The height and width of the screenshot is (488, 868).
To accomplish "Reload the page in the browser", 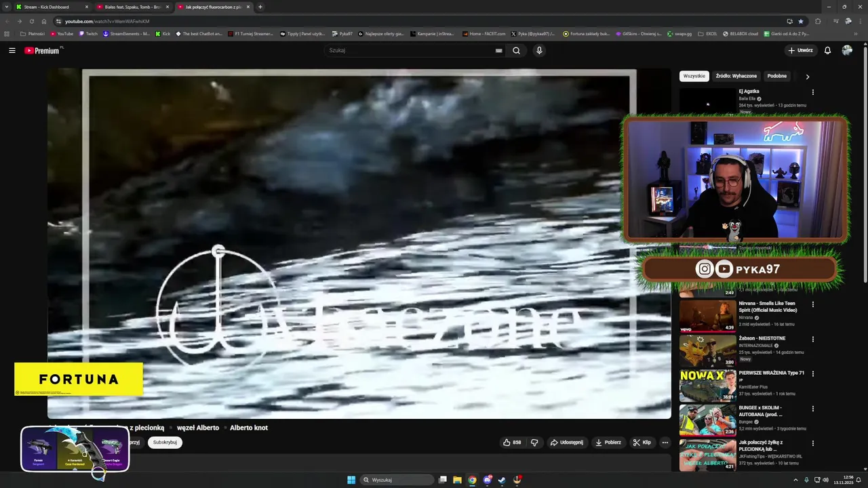I will 31,21.
